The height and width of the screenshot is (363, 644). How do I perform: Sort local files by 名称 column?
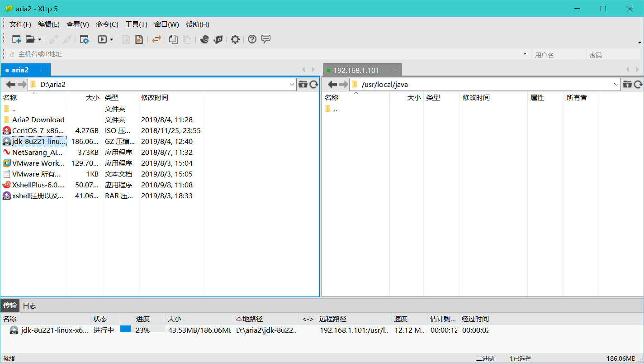pos(34,97)
